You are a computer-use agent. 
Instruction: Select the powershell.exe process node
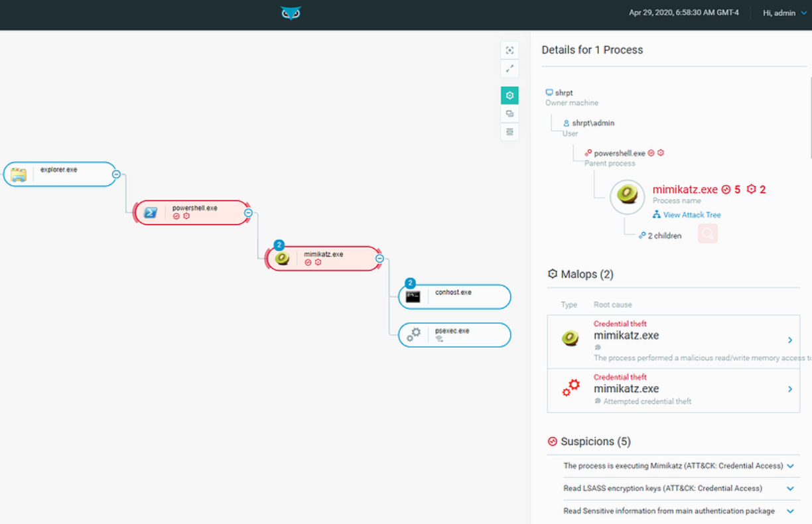[192, 213]
